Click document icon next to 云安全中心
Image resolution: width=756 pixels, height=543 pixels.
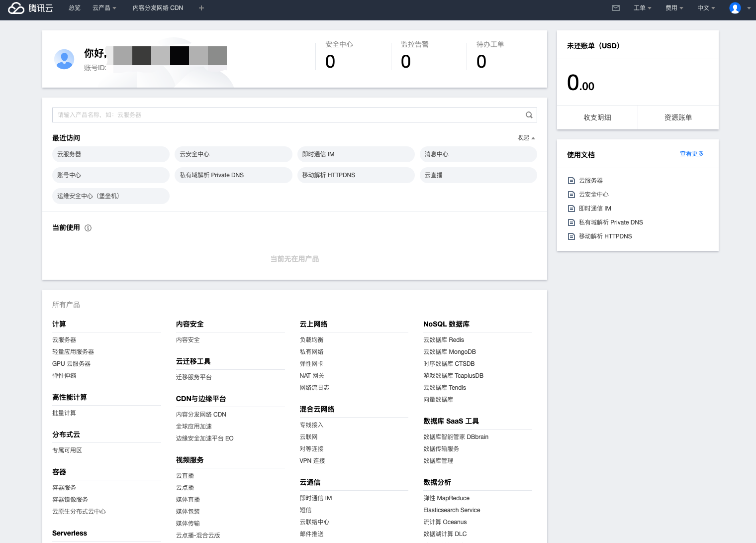571,195
